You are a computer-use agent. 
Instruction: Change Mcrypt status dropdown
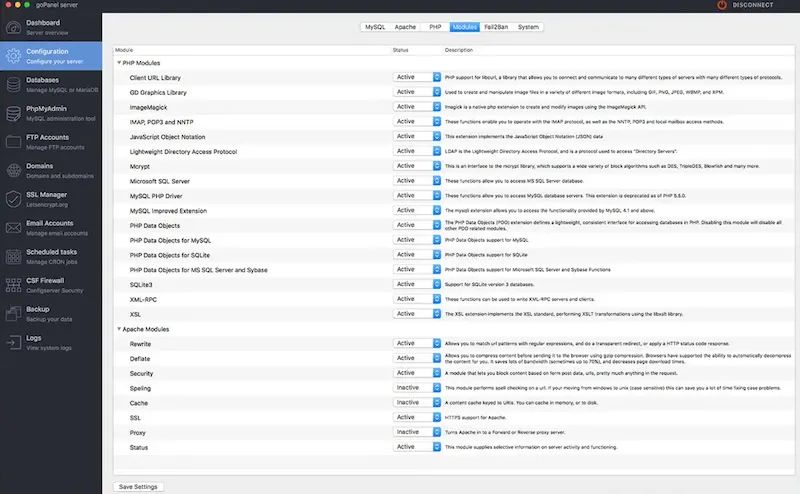(417, 166)
